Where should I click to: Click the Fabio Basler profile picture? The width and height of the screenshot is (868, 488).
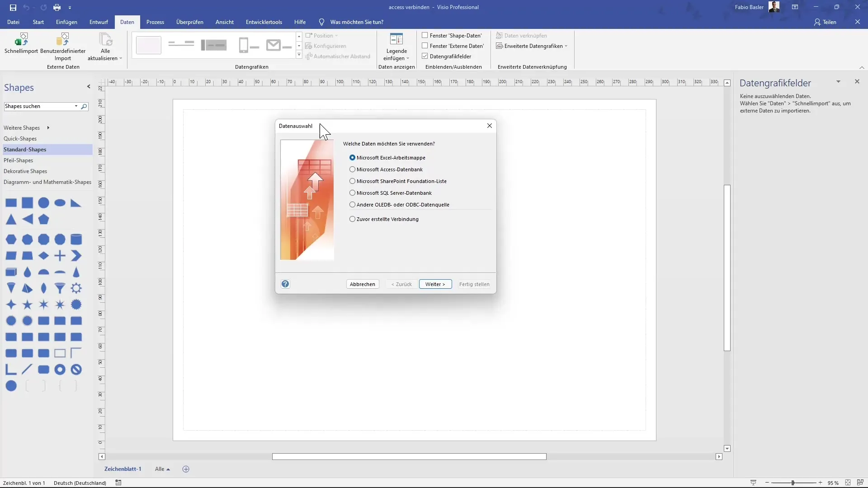(x=774, y=7)
